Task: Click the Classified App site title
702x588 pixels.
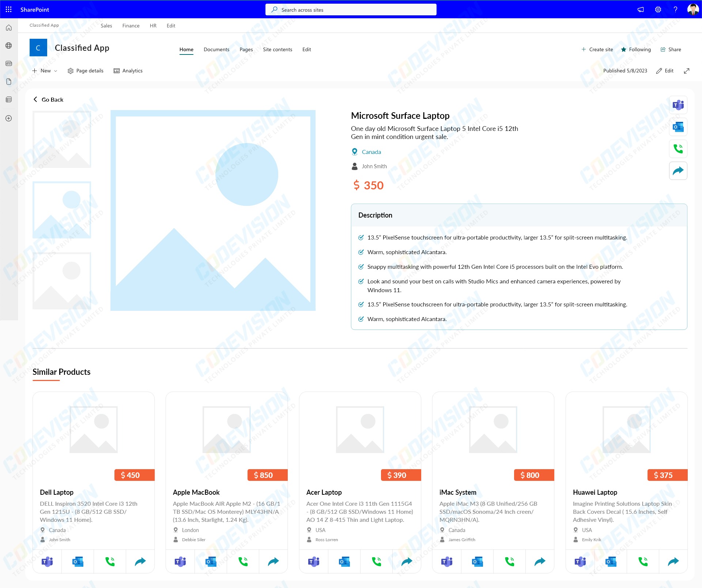Action: (x=82, y=48)
